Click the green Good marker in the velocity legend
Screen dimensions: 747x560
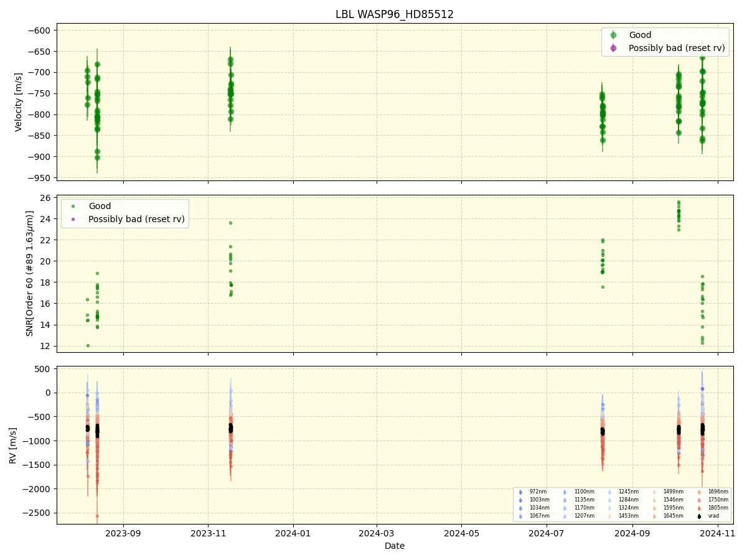point(613,35)
